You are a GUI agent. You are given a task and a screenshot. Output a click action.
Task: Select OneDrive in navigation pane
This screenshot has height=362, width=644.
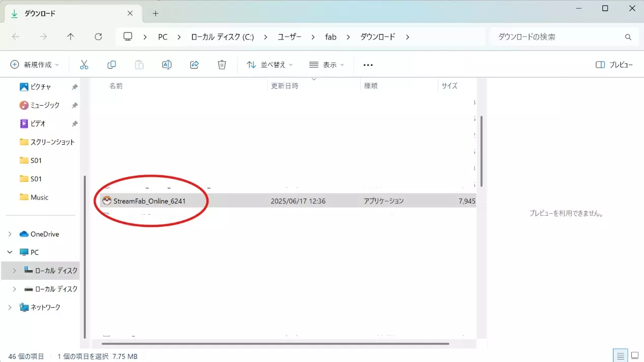[39, 234]
